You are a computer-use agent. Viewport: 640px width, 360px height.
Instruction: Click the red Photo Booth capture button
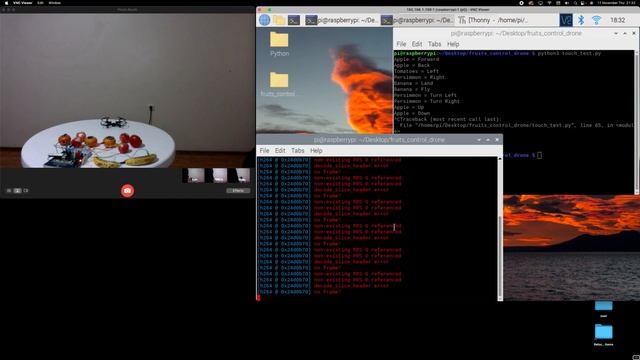click(127, 191)
